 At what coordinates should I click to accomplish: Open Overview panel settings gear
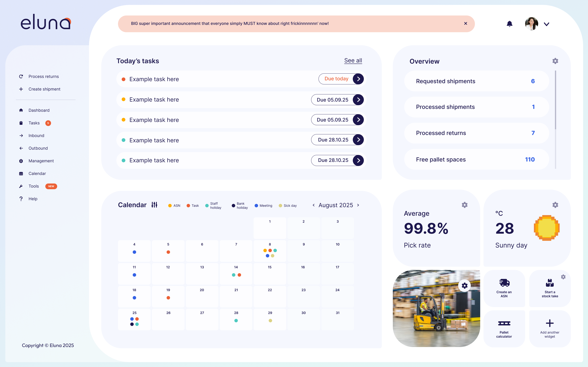(555, 61)
